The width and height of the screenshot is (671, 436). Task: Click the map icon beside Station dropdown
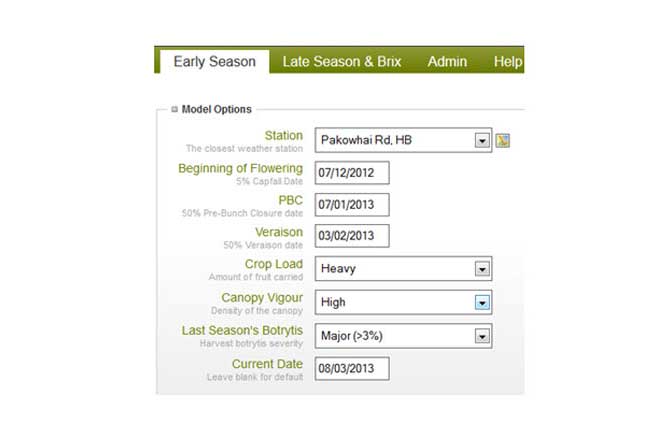pyautogui.click(x=503, y=140)
